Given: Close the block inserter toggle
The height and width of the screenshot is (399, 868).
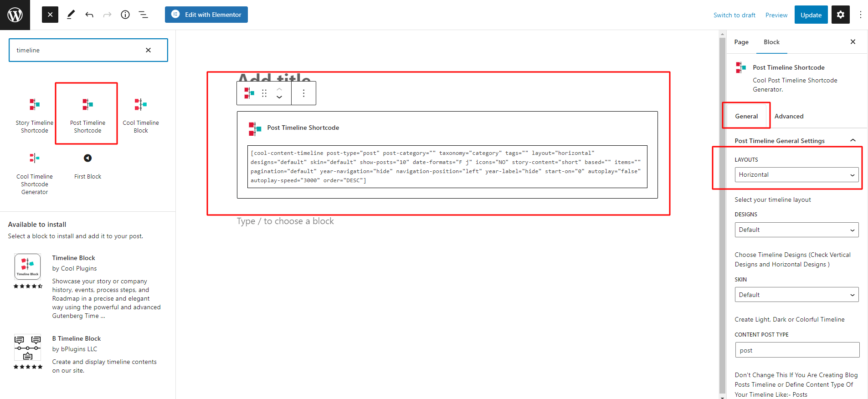Looking at the screenshot, I should click(x=50, y=15).
